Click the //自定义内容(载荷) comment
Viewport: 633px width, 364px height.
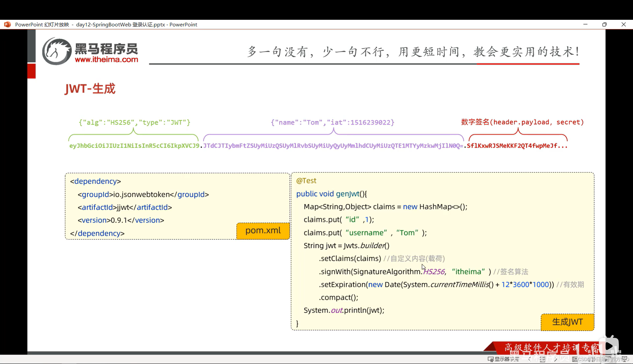[414, 258]
